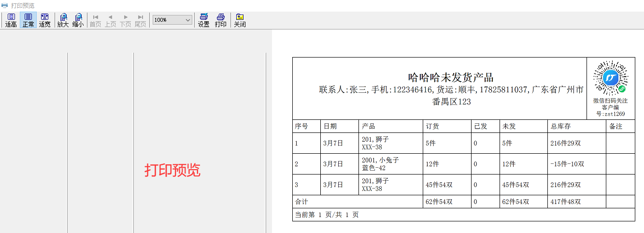Click the WeChat QR code image
The height and width of the screenshot is (233, 644).
pyautogui.click(x=610, y=78)
